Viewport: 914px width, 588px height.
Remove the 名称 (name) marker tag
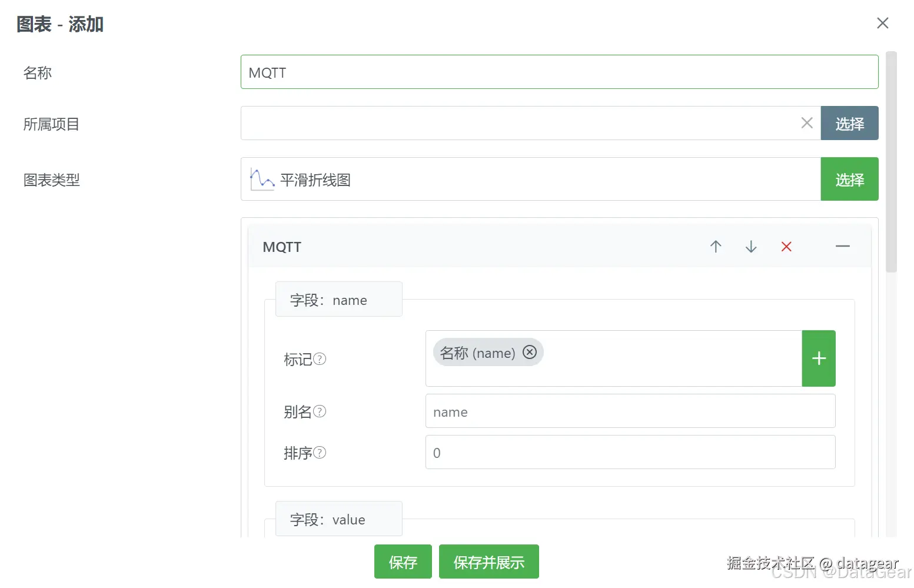[529, 352]
